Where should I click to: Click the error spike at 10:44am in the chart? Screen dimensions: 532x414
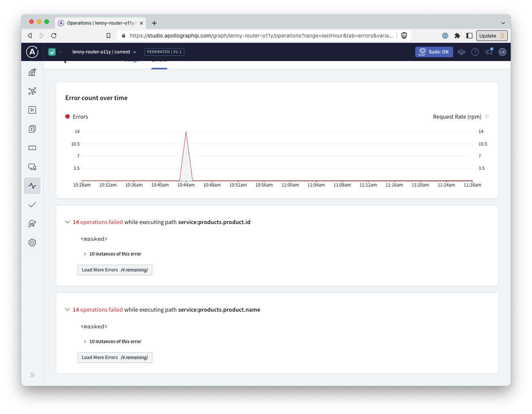click(186, 155)
